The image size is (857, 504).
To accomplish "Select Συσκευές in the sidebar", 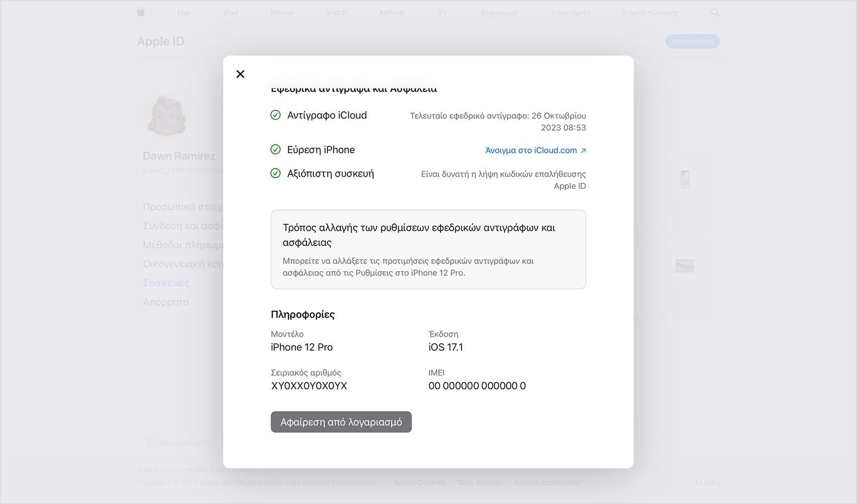I will pos(166,283).
